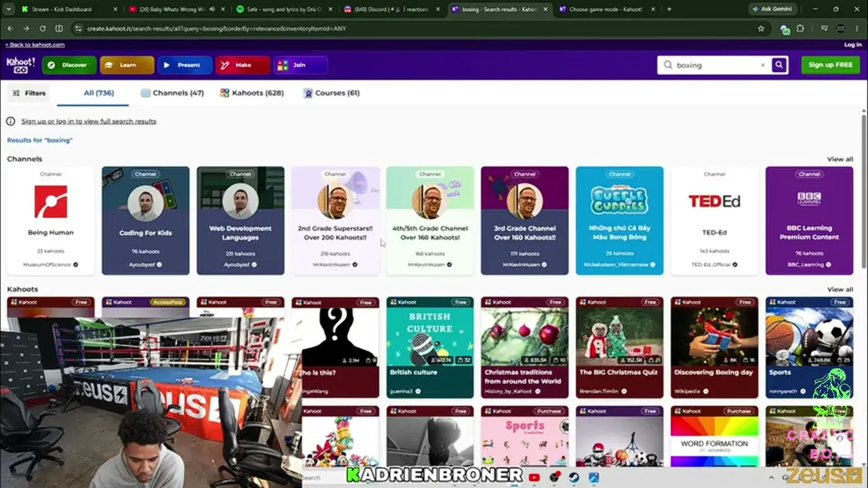Open 3rd Grade Channel card

(x=525, y=221)
